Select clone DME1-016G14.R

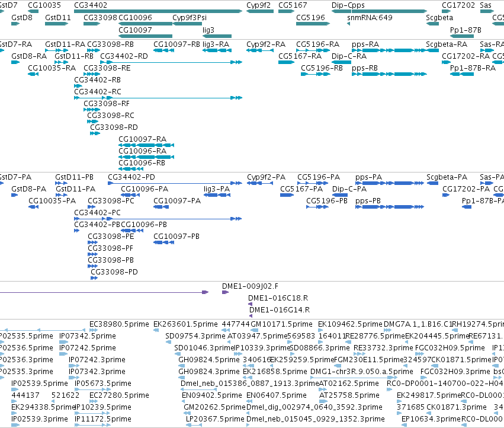251,316
